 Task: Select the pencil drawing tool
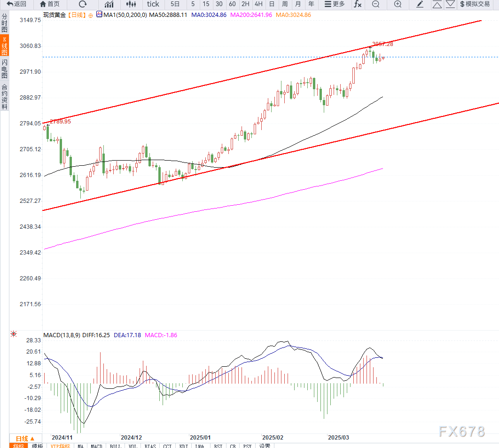tap(420, 4)
